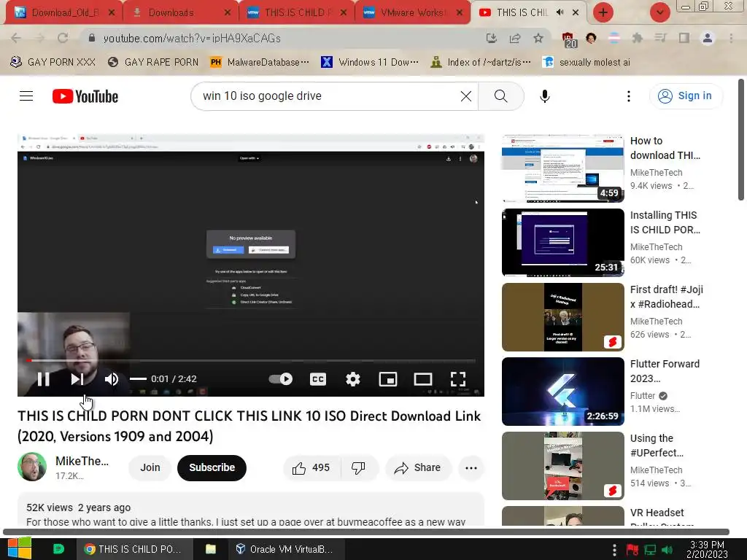This screenshot has height=560, width=747.
Task: Open First draft #Joji x #Radiohead short
Action: pyautogui.click(x=562, y=316)
